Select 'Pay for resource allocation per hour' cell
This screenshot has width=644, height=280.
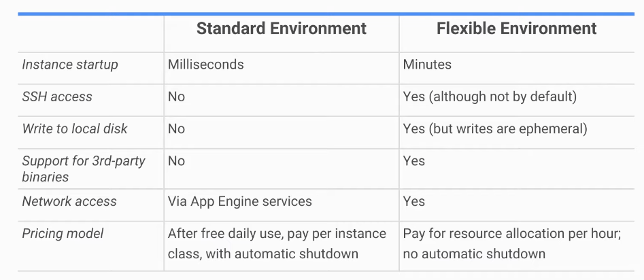[512, 243]
